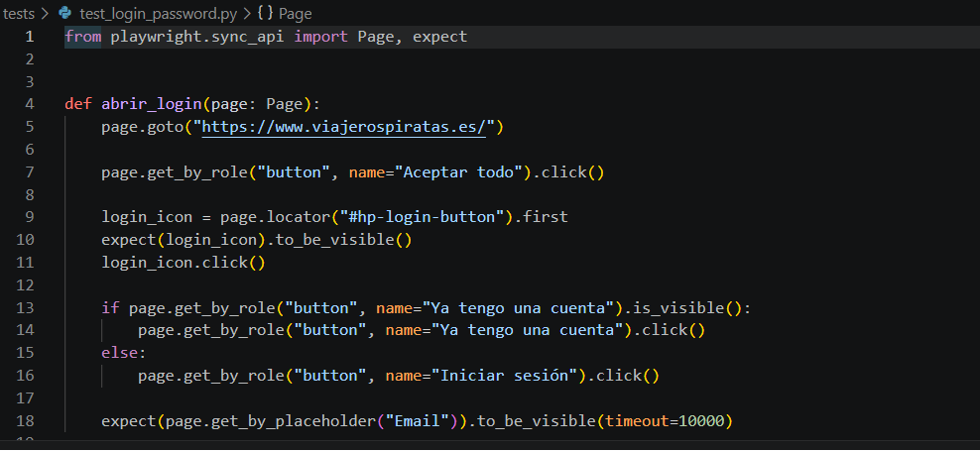The height and width of the screenshot is (451, 980).
Task: Click the 'if' keyword on line 13
Action: (x=110, y=307)
